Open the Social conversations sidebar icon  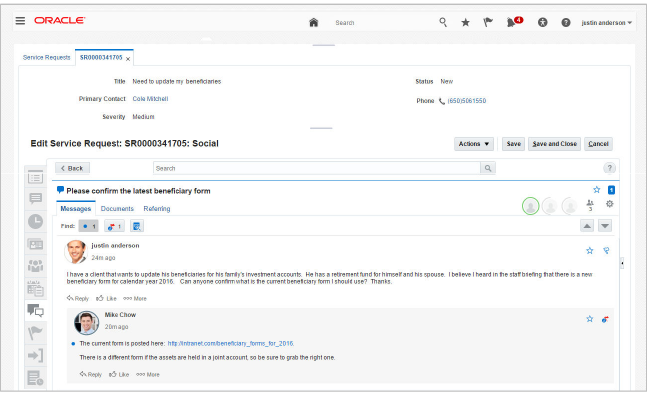[36, 310]
